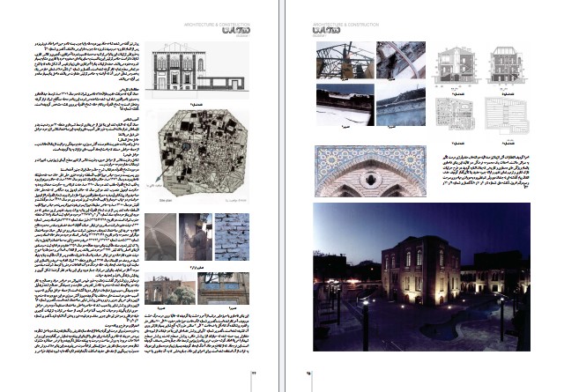Open the left building section drawing on right page
This screenshot has width=564, height=392.
pyautogui.click(x=456, y=65)
